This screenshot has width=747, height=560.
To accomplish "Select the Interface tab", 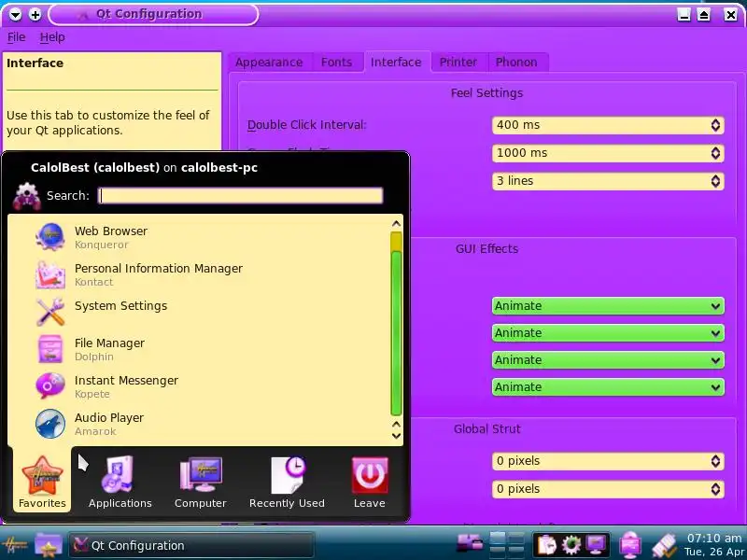I will (x=396, y=62).
